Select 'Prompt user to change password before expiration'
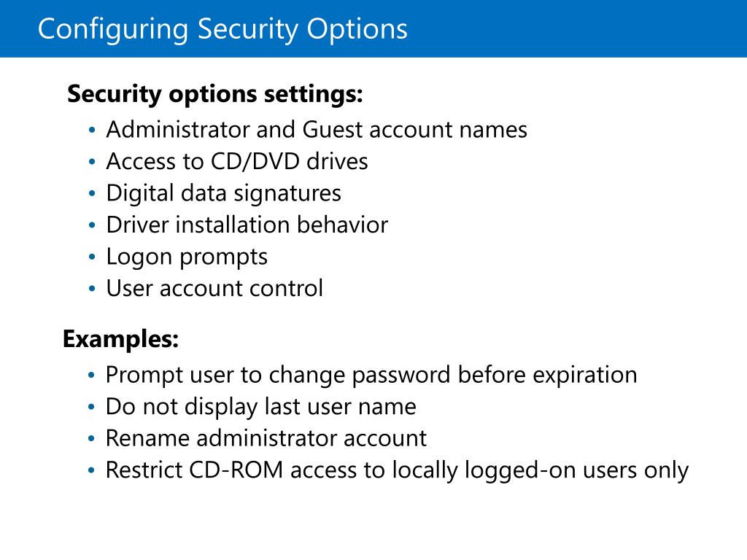747x560 pixels. point(371,376)
